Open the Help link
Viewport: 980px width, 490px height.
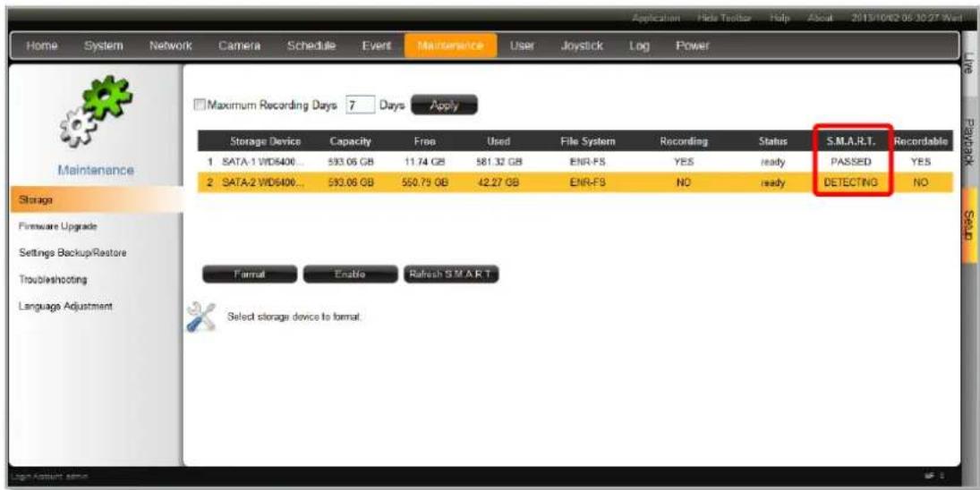point(780,19)
